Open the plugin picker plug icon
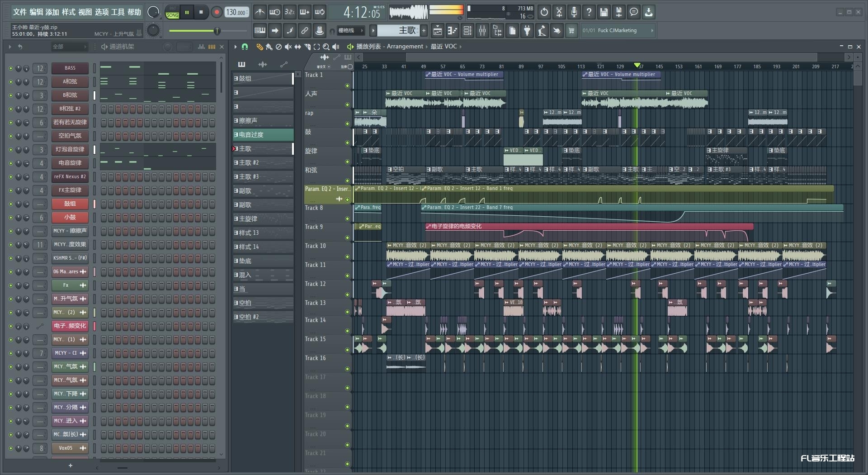868x475 pixels. pyautogui.click(x=527, y=31)
